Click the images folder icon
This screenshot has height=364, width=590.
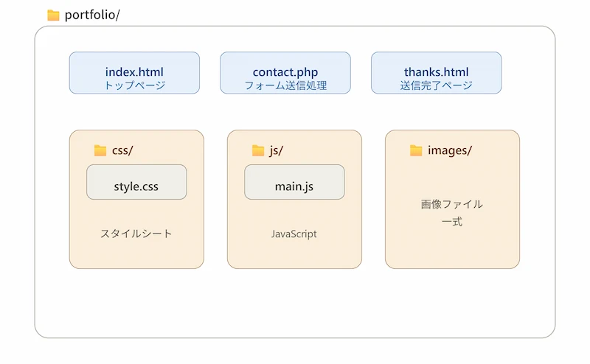click(x=416, y=150)
